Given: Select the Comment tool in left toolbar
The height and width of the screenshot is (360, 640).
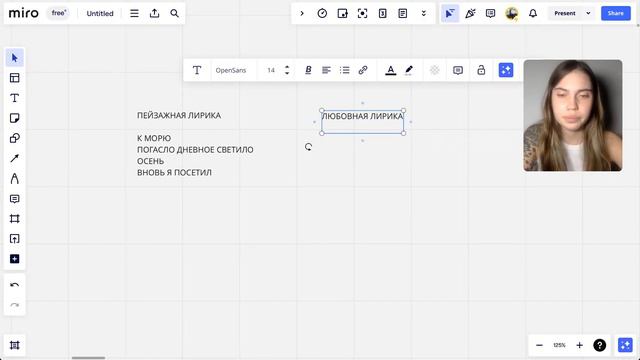Looking at the screenshot, I should tap(15, 199).
